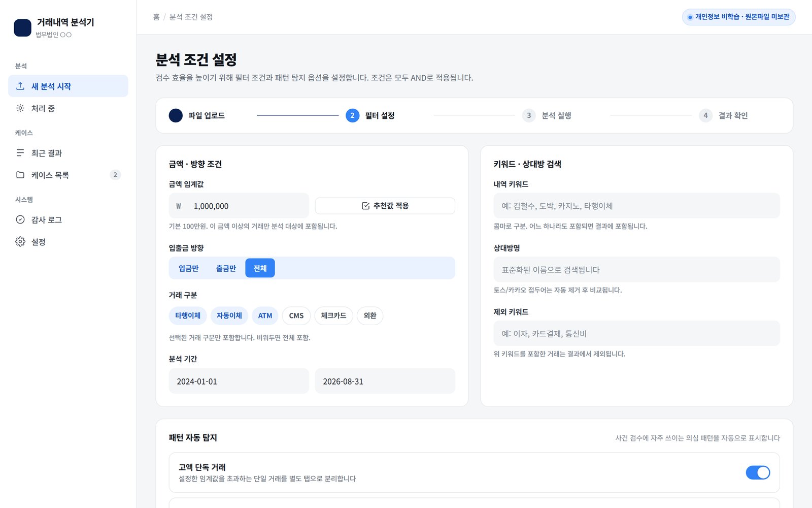The image size is (812, 508).
Task: Toggle the 타행이체 transaction type chip
Action: coord(188,315)
